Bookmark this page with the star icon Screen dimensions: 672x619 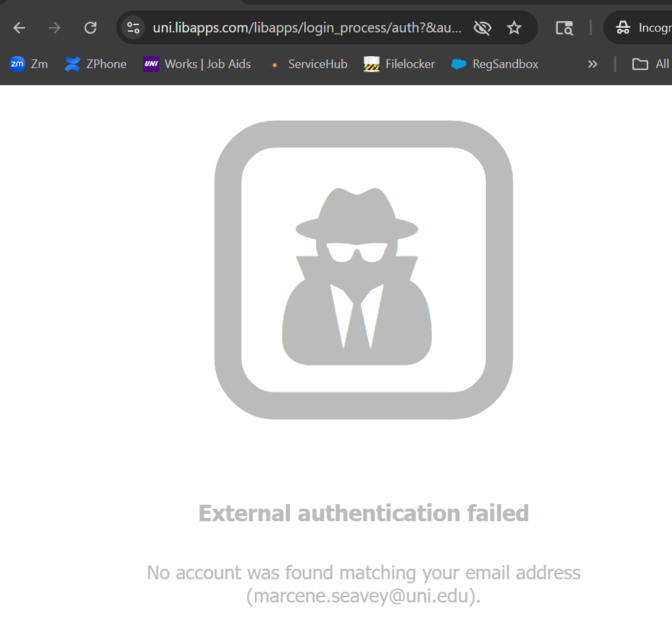coord(514,28)
